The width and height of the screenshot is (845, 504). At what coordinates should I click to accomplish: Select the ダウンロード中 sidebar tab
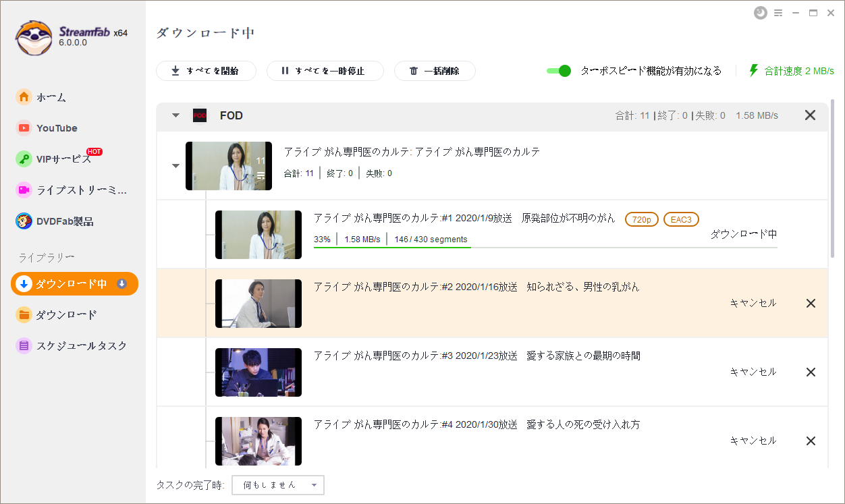pyautogui.click(x=74, y=284)
